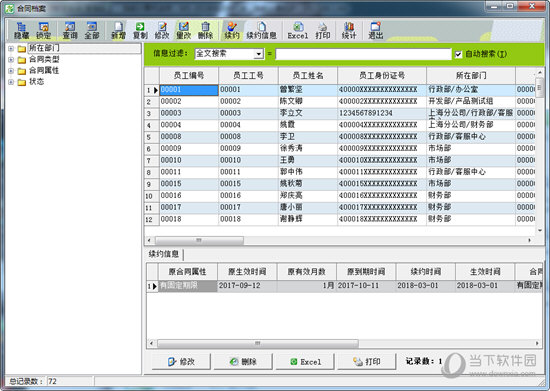Click row 12 record selector

(x=152, y=219)
